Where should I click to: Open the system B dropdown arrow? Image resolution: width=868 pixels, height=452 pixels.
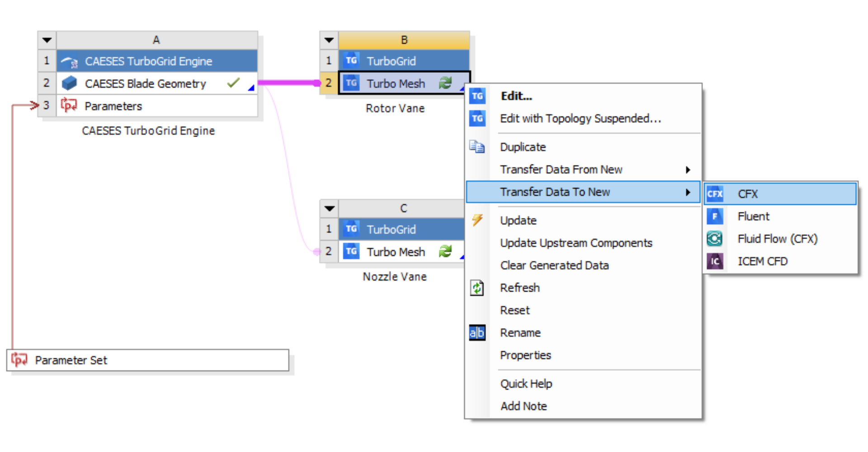pyautogui.click(x=329, y=40)
